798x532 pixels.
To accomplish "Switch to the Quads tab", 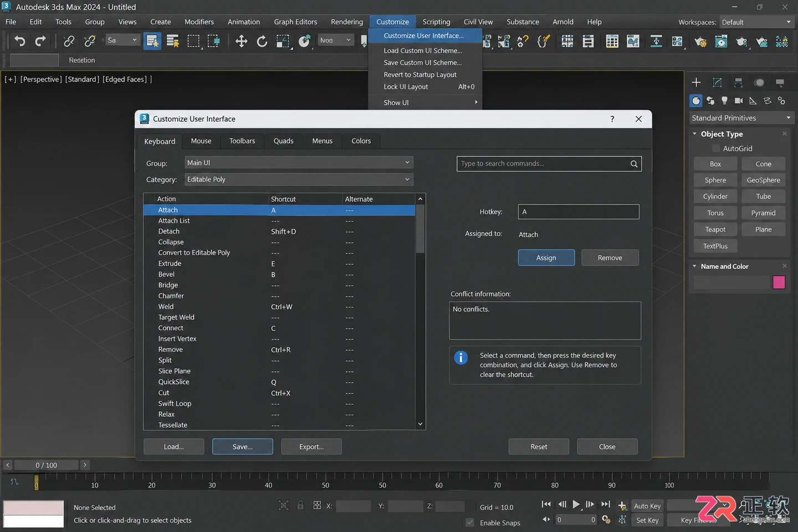I will click(x=283, y=141).
